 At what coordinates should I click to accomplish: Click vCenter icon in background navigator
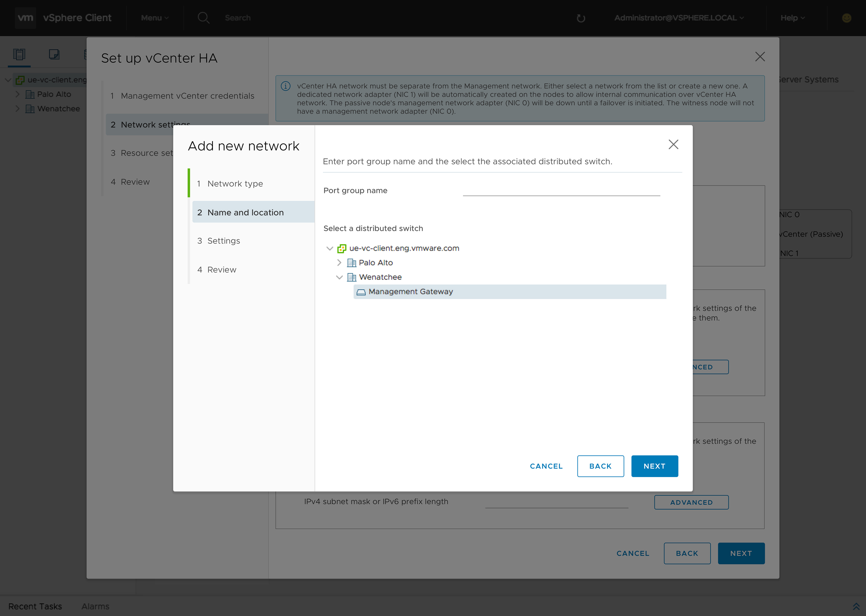pyautogui.click(x=20, y=80)
